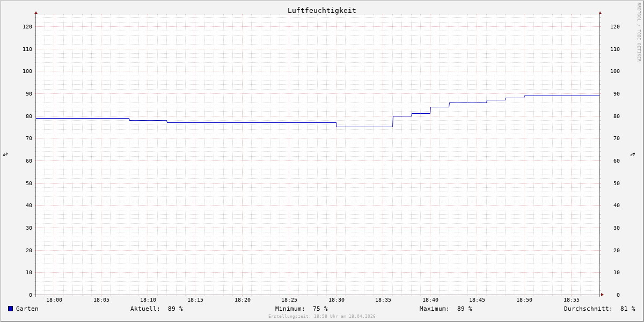The height and width of the screenshot is (322, 644).
Task: Click the 18:30 time axis label
Action: point(336,300)
